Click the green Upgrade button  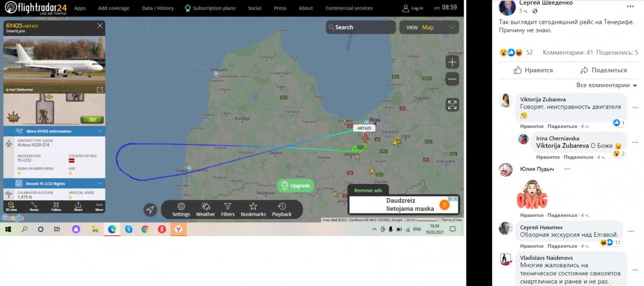coord(295,185)
